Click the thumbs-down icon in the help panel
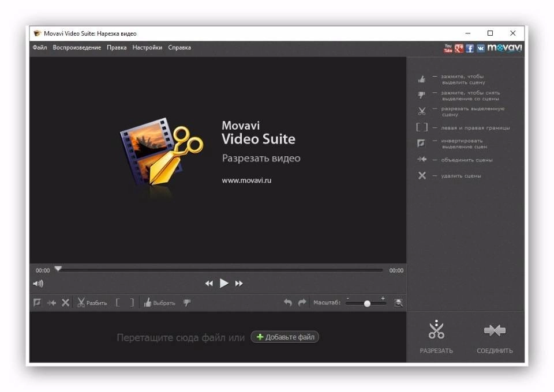The image size is (554, 392). coord(421,95)
